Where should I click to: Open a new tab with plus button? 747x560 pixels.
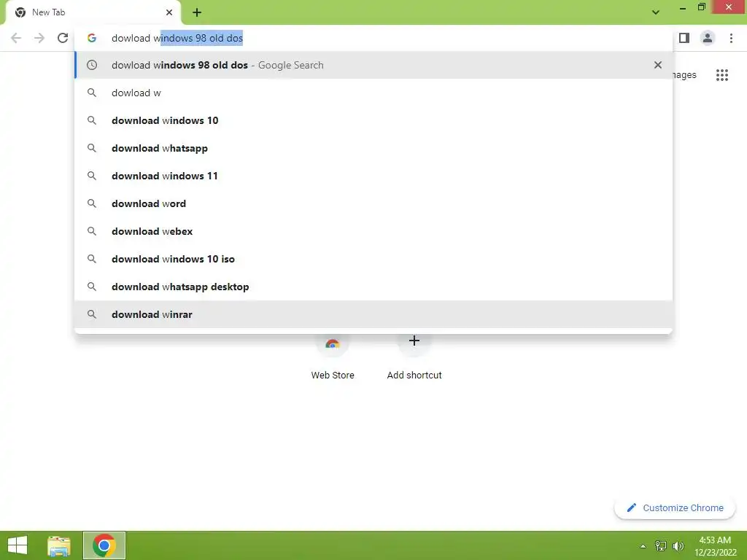click(x=197, y=12)
